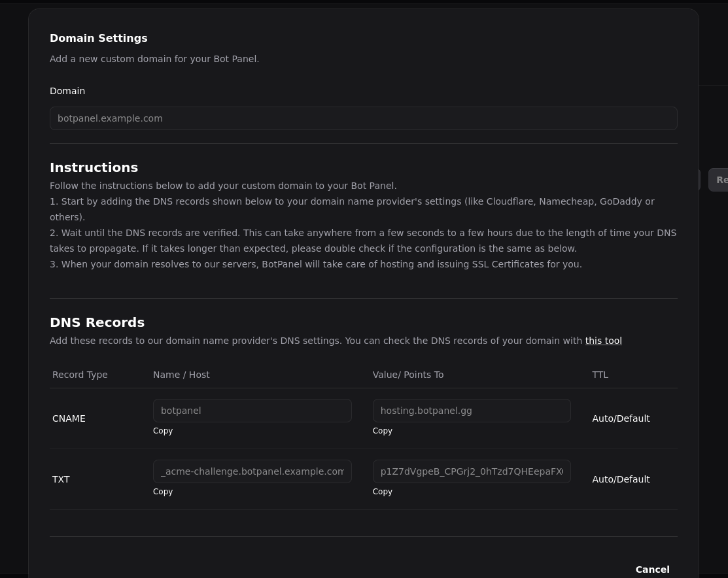Click the Name / Host column header
The image size is (728, 578).
pos(181,375)
